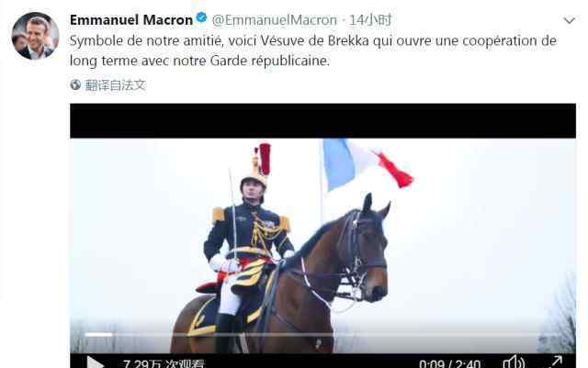Image resolution: width=588 pixels, height=368 pixels.
Task: Enter fullscreen with the expand arrow icon
Action: 556,362
